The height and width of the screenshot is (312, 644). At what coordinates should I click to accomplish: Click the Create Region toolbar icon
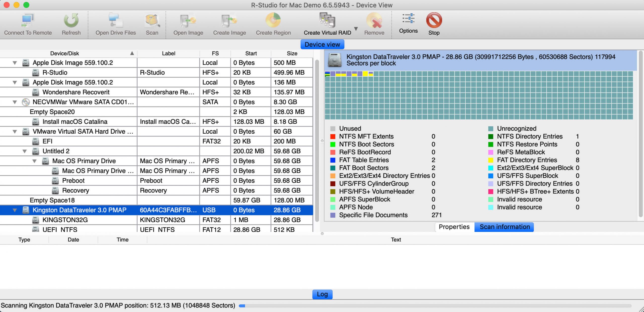tap(273, 20)
